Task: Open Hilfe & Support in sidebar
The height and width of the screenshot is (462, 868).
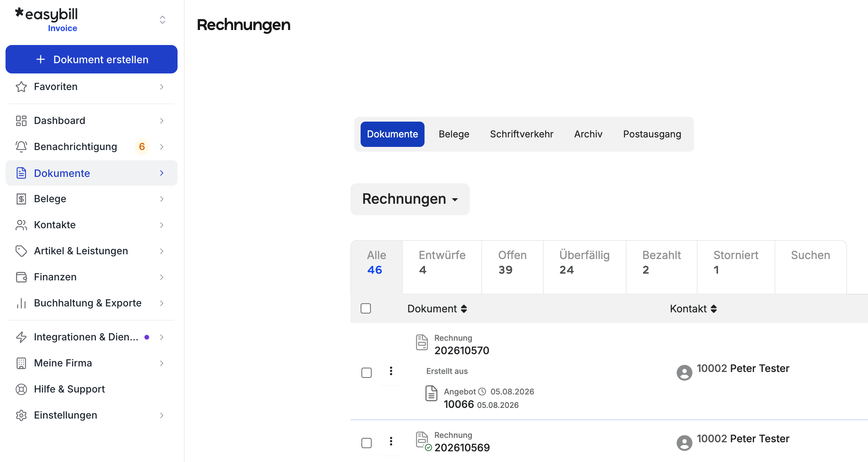Action: [92, 389]
